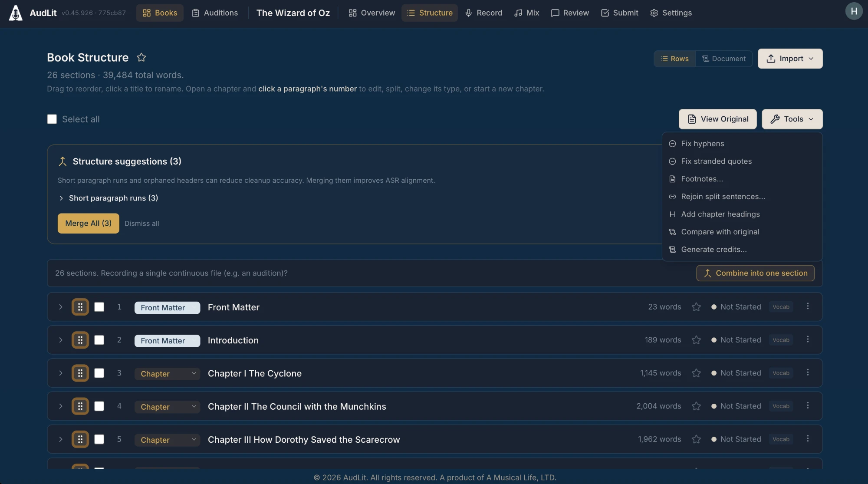Expand the Introduction section row
The image size is (868, 484).
[61, 340]
